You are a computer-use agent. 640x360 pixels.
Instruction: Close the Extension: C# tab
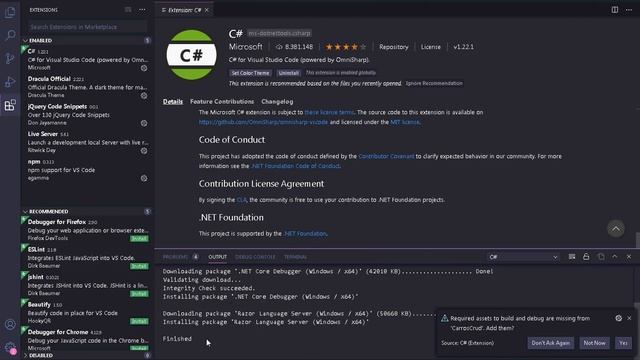207,10
